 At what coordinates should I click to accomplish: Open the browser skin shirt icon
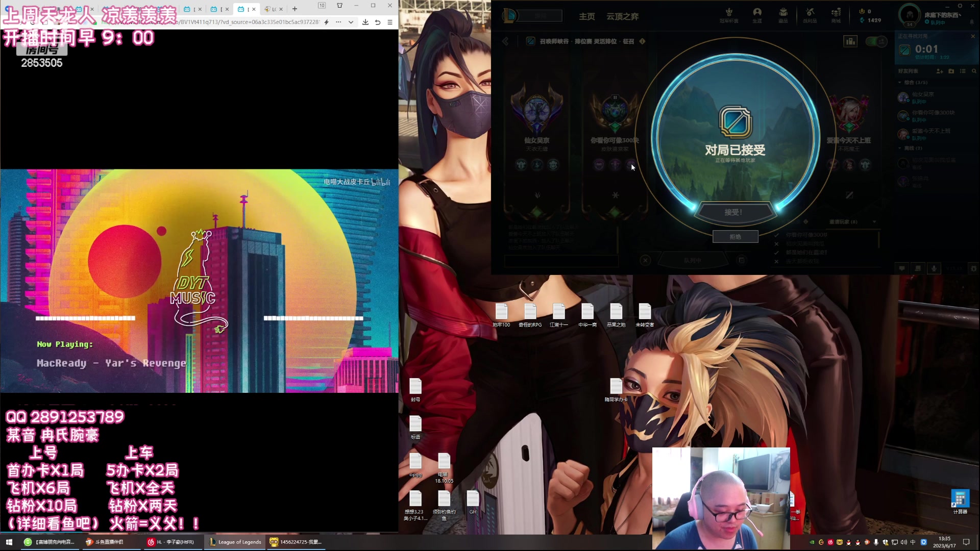[x=339, y=6]
